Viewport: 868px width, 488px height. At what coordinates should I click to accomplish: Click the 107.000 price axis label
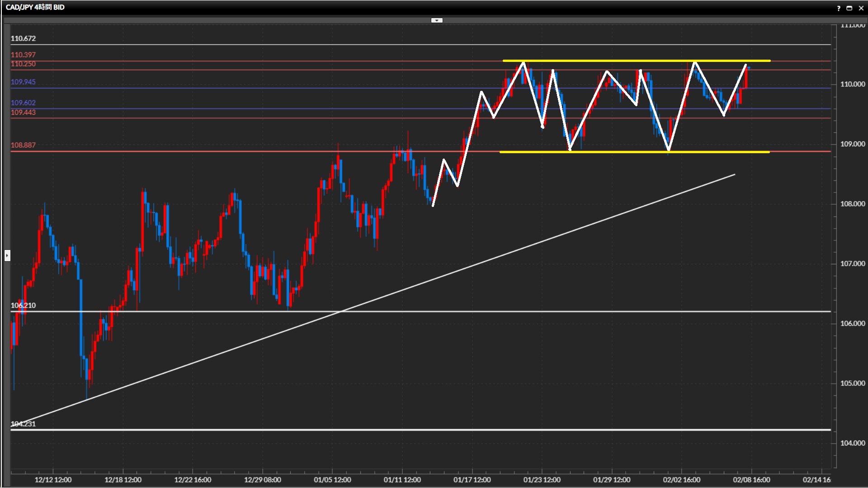coord(852,263)
